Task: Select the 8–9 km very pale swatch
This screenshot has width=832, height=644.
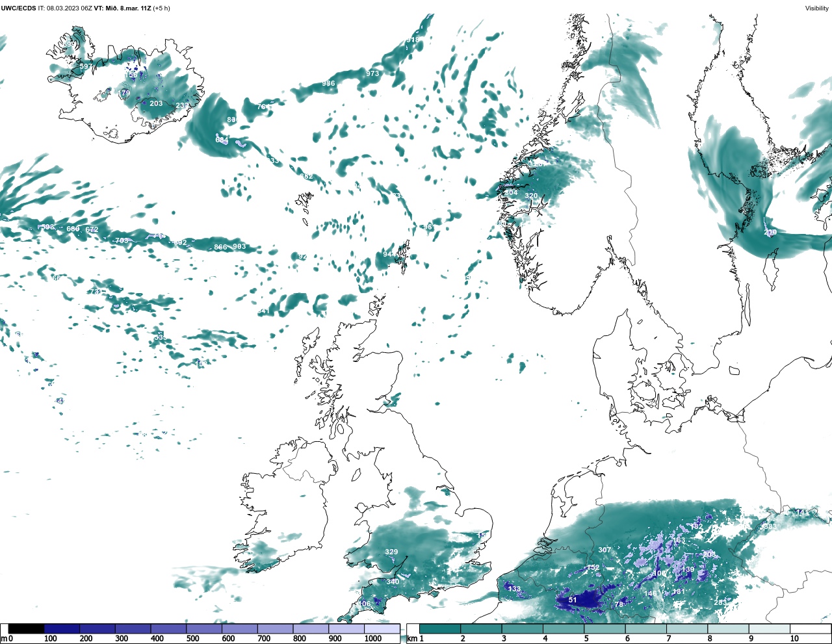Action: pyautogui.click(x=728, y=629)
